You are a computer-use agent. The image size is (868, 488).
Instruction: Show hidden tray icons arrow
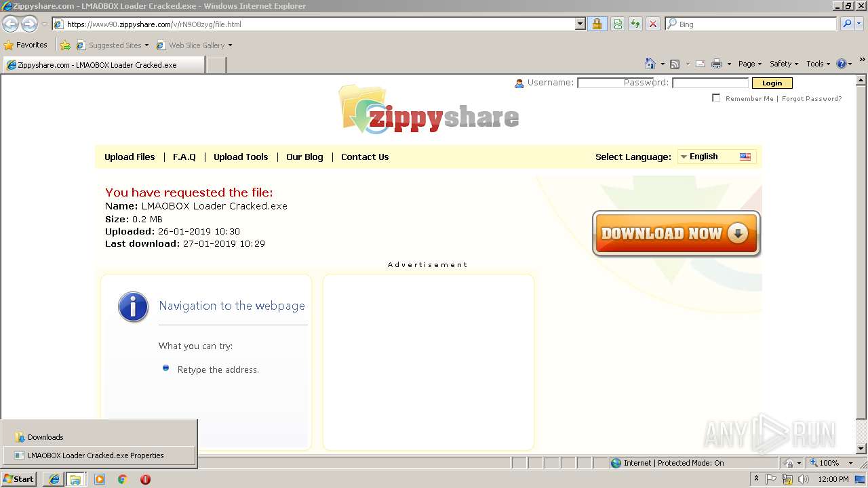pos(756,479)
